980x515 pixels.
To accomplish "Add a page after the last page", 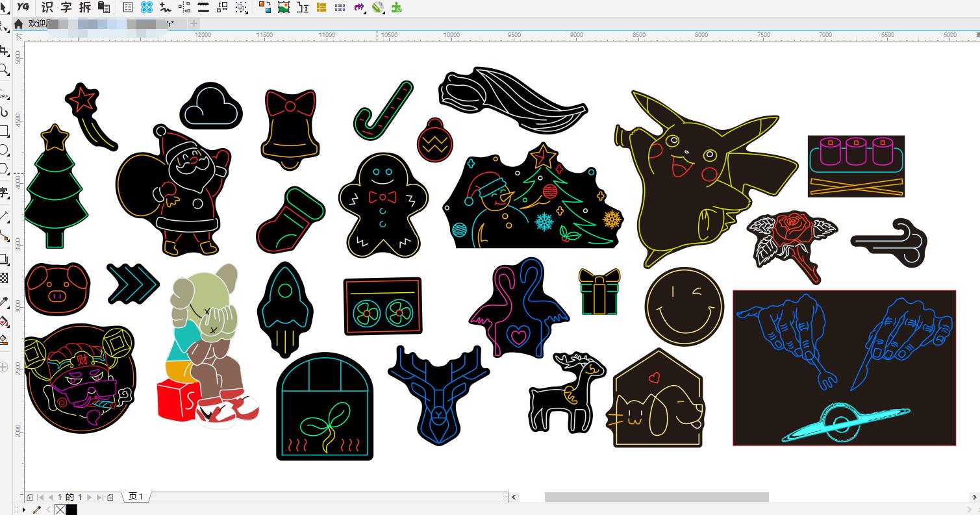I will coord(110,497).
